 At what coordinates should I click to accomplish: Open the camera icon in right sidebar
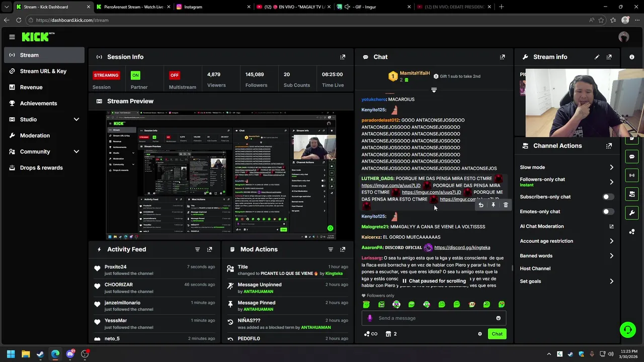coord(632,194)
